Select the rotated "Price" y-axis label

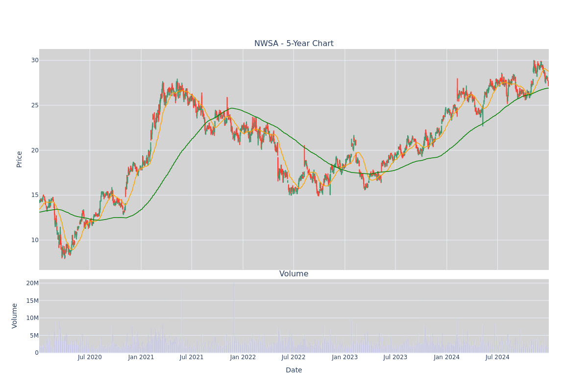[x=20, y=159]
